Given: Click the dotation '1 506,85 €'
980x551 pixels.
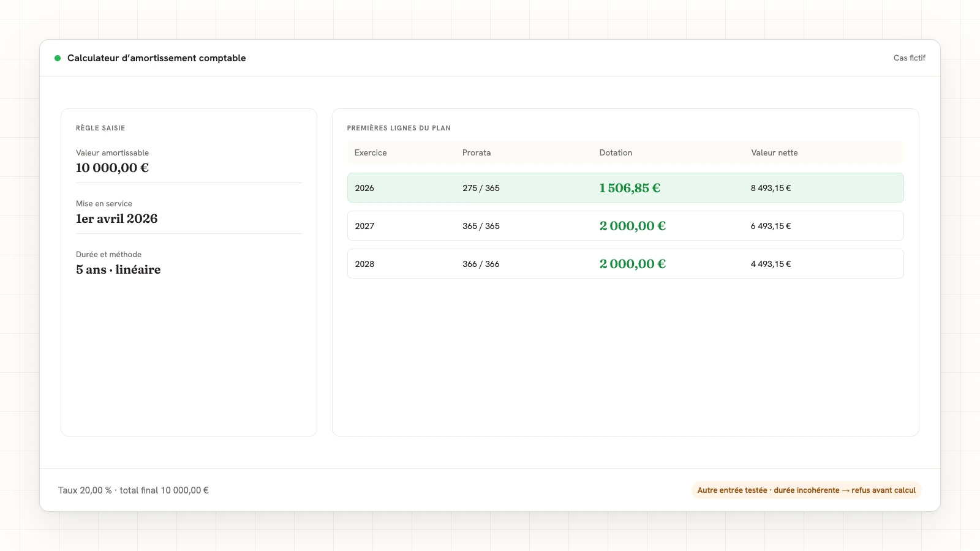Looking at the screenshot, I should click(x=630, y=188).
